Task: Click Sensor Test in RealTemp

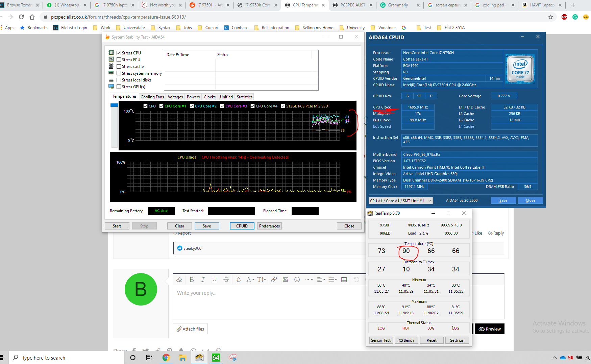Action: pyautogui.click(x=380, y=340)
